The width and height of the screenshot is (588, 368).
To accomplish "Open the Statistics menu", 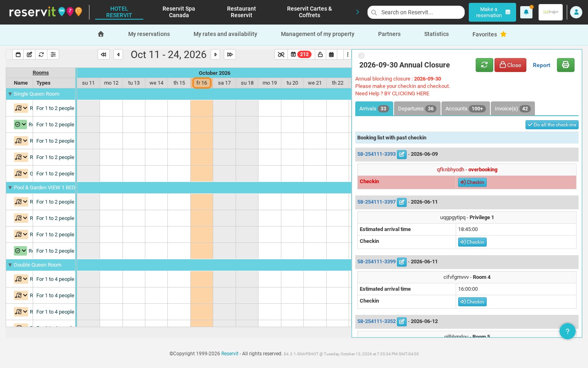I will coord(437,34).
